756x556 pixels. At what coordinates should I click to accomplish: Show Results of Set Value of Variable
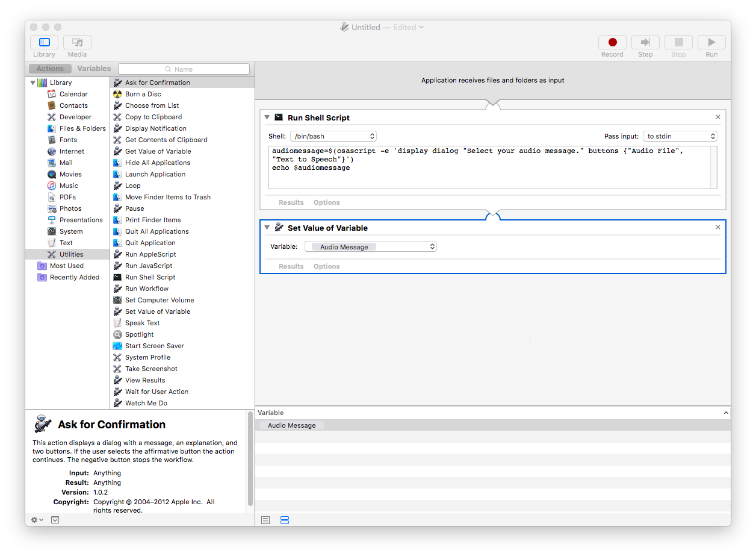291,266
